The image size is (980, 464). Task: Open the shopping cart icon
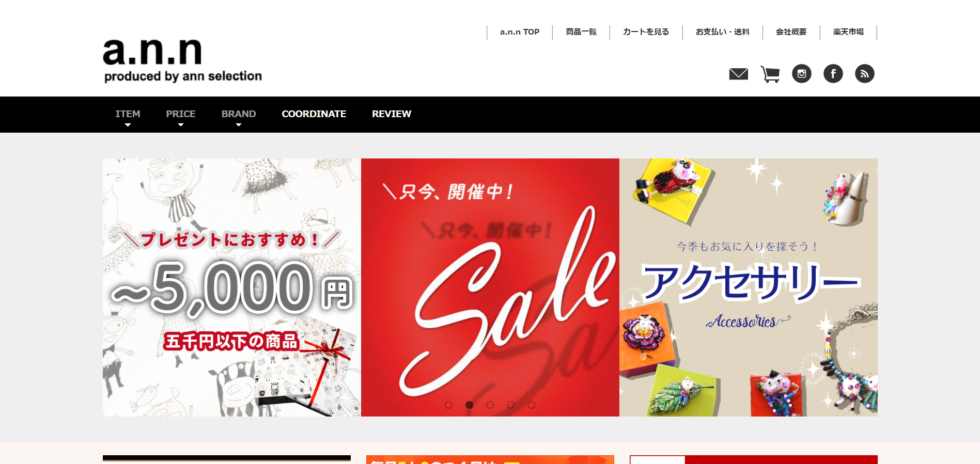click(x=770, y=74)
